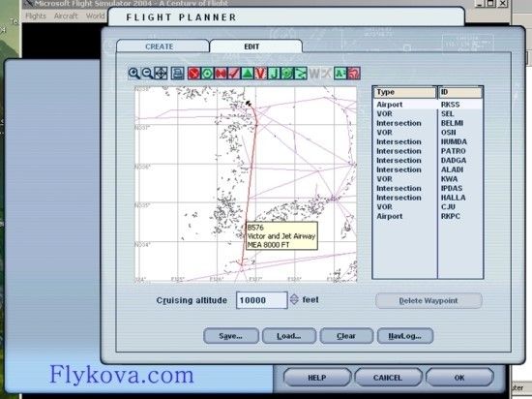This screenshot has width=532, height=399.
Task: Toggle ILS feathers display icon
Action: [234, 73]
